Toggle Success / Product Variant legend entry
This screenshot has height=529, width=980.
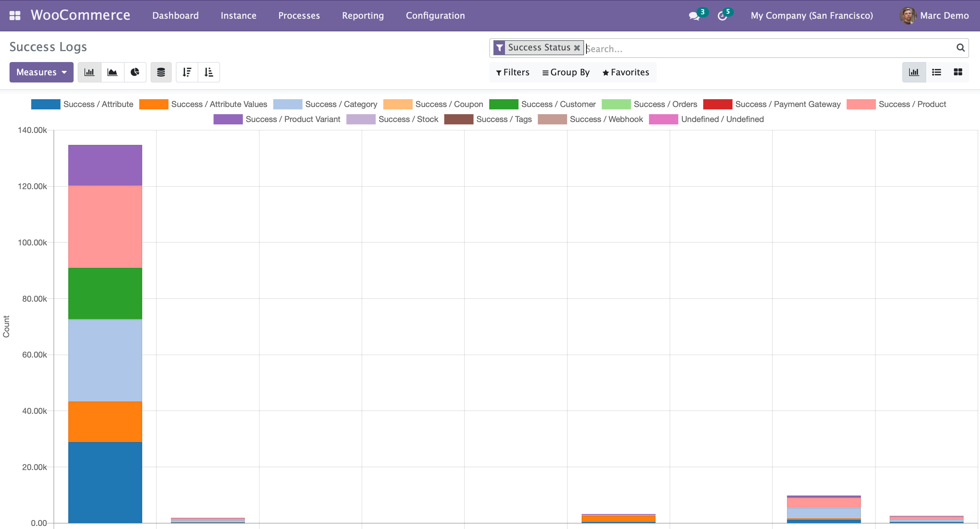[x=293, y=119]
